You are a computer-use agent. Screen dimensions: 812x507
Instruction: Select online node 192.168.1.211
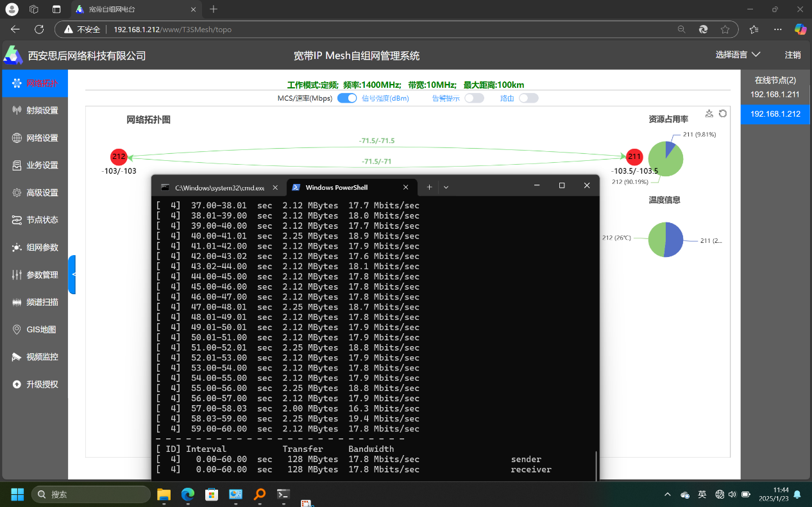click(775, 95)
